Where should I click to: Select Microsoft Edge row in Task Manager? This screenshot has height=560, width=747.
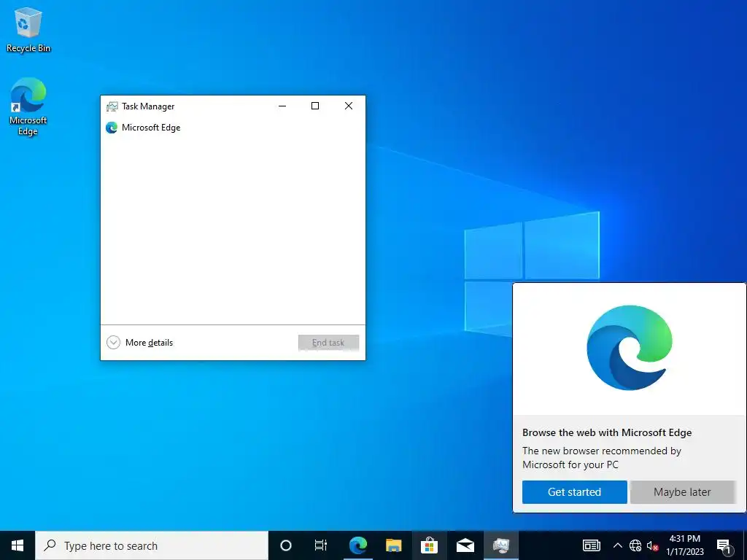(x=233, y=128)
